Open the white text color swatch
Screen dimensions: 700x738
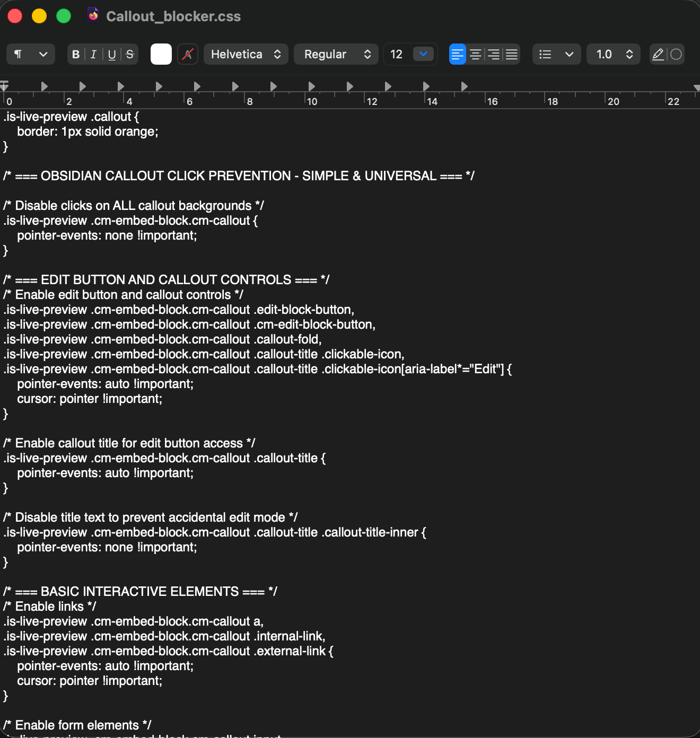click(161, 54)
